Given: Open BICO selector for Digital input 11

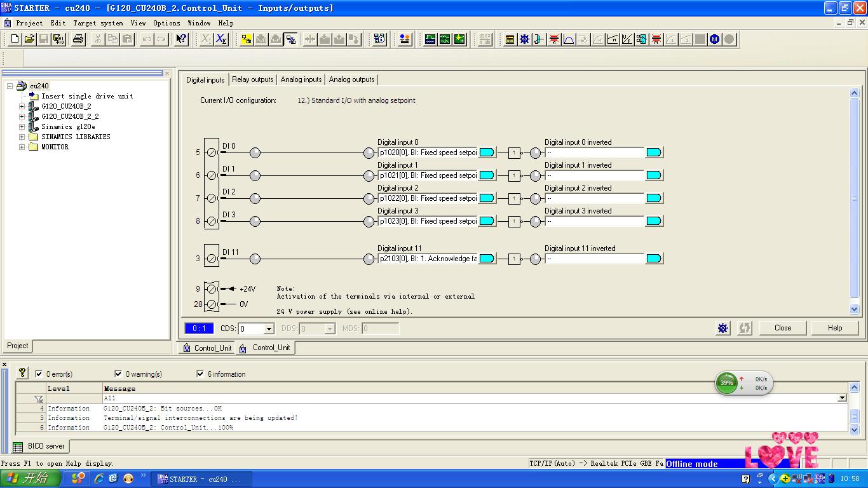Looking at the screenshot, I should coord(487,259).
